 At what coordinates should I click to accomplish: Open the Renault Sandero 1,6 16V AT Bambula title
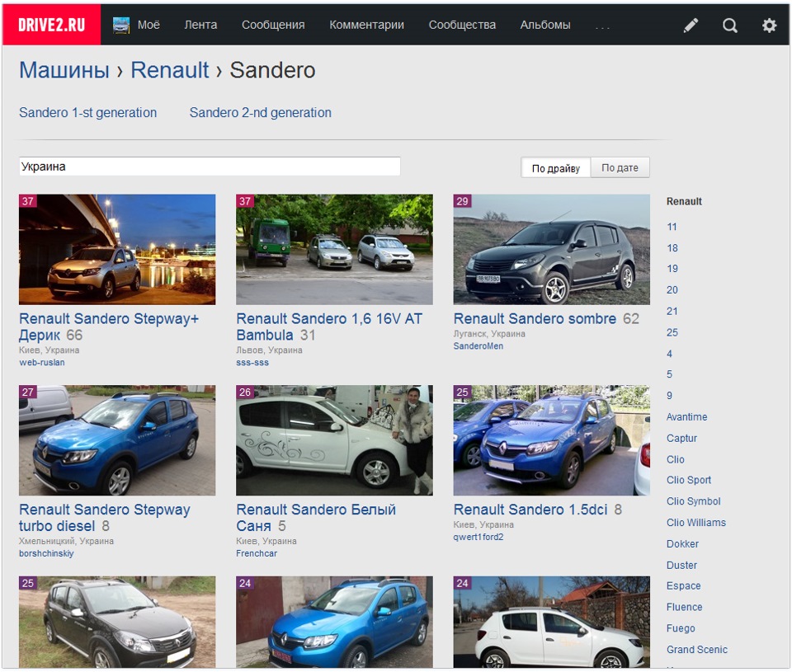pyautogui.click(x=329, y=327)
